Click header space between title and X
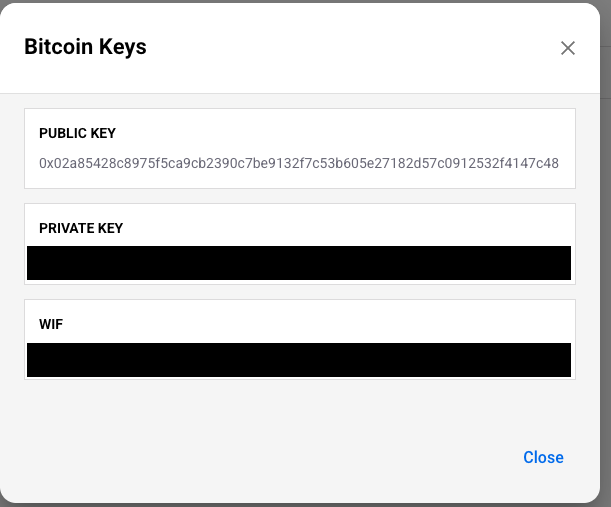The width and height of the screenshot is (611, 507). (x=350, y=48)
